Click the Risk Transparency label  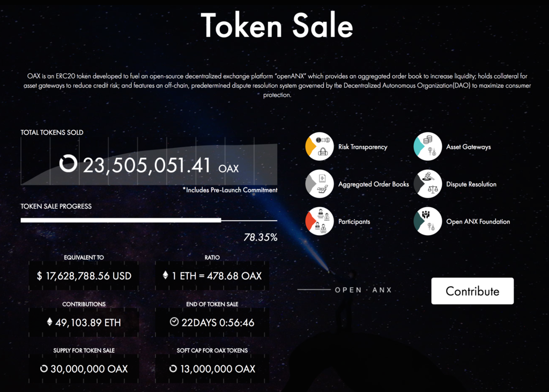tap(362, 147)
